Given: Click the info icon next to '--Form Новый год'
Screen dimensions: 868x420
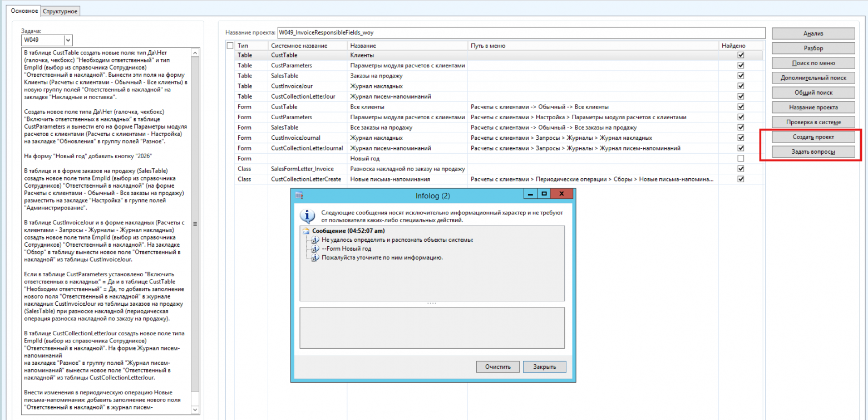Looking at the screenshot, I should tap(315, 248).
